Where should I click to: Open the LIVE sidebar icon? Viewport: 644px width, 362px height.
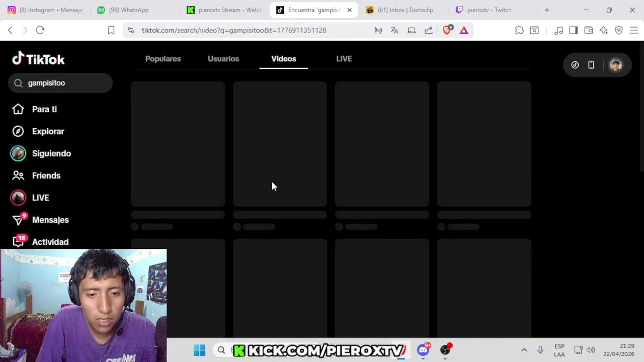pyautogui.click(x=18, y=198)
